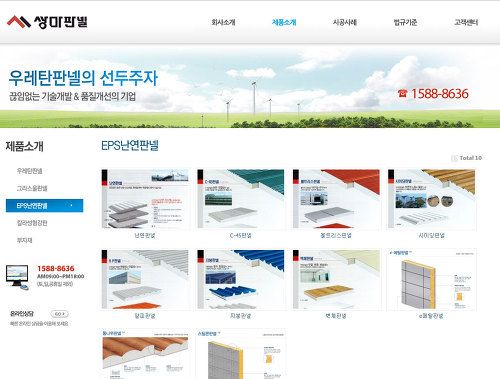Image resolution: width=500 pixels, height=379 pixels.
Task: Open the 고객센터 menu
Action: pos(466,22)
